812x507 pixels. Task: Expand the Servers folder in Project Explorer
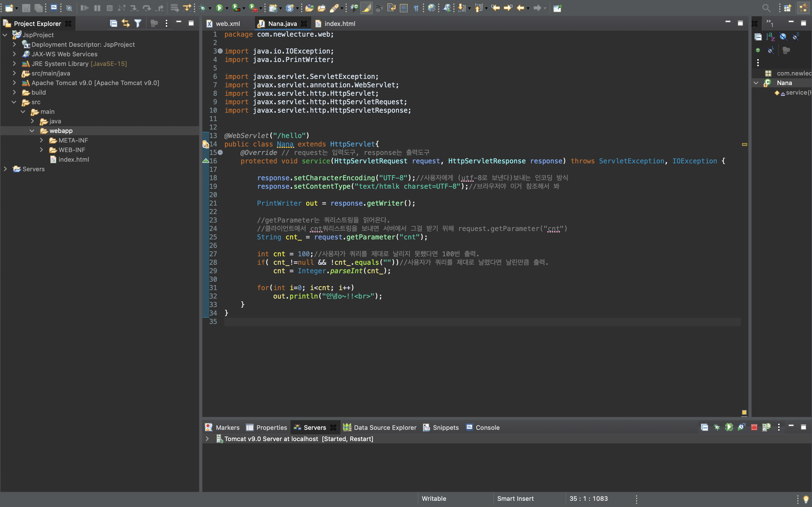point(5,169)
